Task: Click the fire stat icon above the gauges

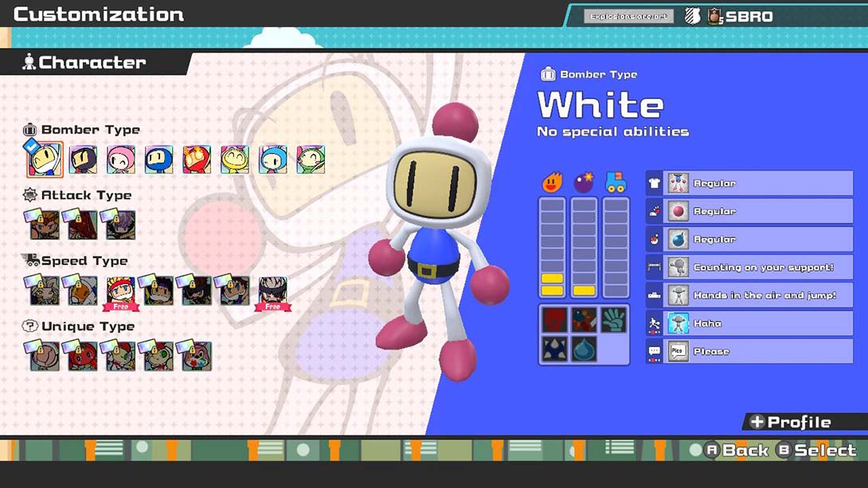Action: pos(552,182)
